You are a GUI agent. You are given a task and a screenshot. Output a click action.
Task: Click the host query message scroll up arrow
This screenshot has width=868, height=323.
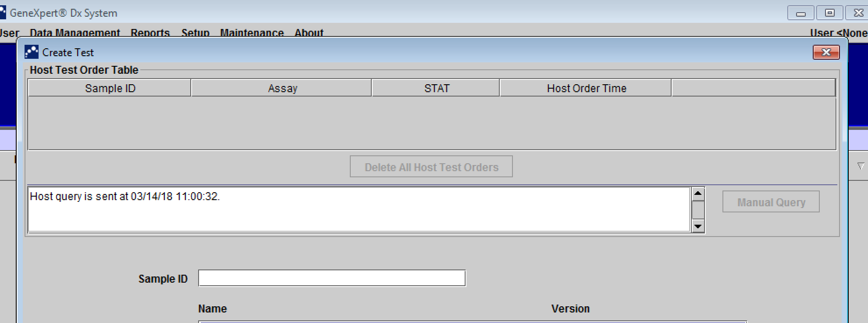698,194
